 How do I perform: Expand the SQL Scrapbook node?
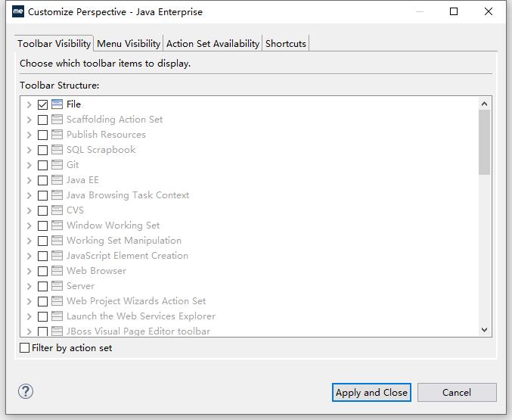pyautogui.click(x=29, y=150)
